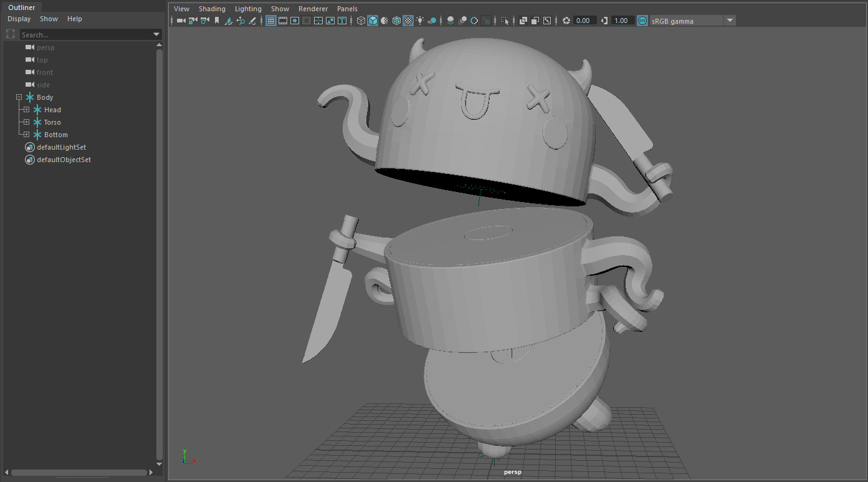Select defaultLightSet in the Outliner
The height and width of the screenshot is (482, 868).
[x=61, y=147]
